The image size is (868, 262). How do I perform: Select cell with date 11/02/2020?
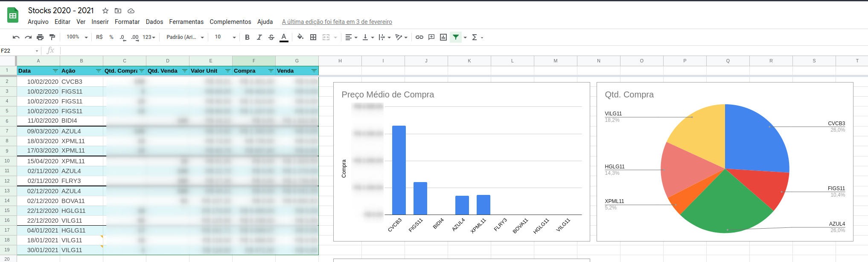[38, 121]
